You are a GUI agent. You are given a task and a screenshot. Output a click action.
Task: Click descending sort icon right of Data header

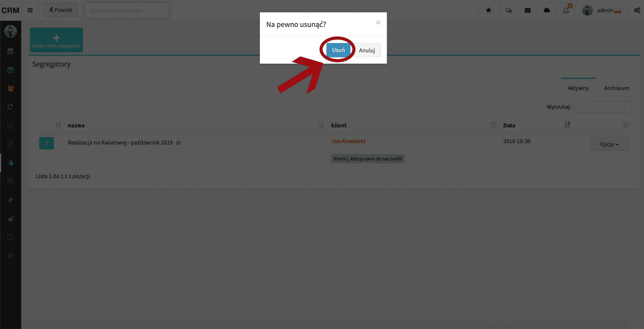[567, 125]
